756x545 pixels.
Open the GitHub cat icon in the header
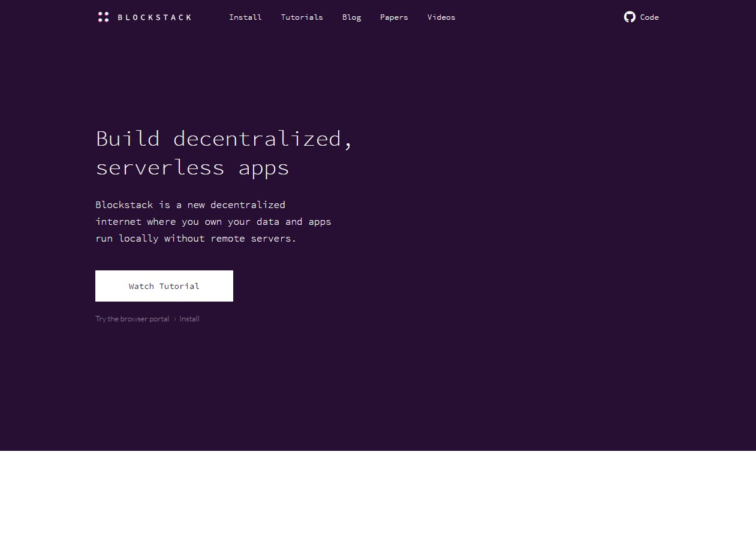[630, 17]
